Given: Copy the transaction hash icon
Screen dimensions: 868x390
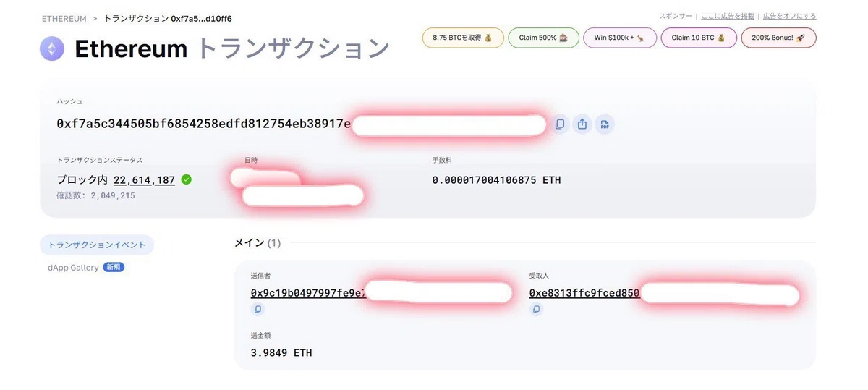Looking at the screenshot, I should tap(559, 124).
